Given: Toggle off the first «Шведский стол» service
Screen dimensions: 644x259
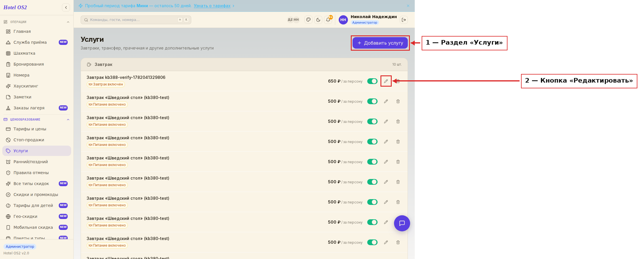Looking at the screenshot, I should (372, 101).
